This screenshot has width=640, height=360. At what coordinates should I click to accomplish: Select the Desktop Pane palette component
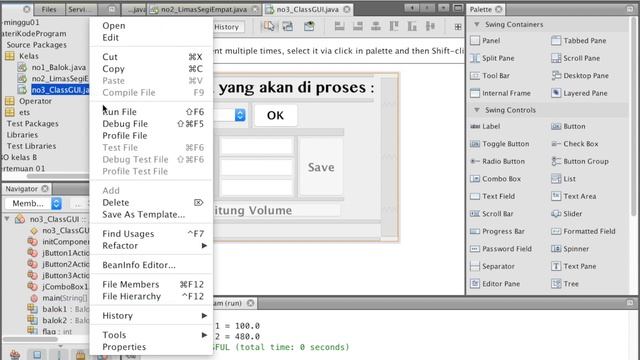[x=580, y=76]
